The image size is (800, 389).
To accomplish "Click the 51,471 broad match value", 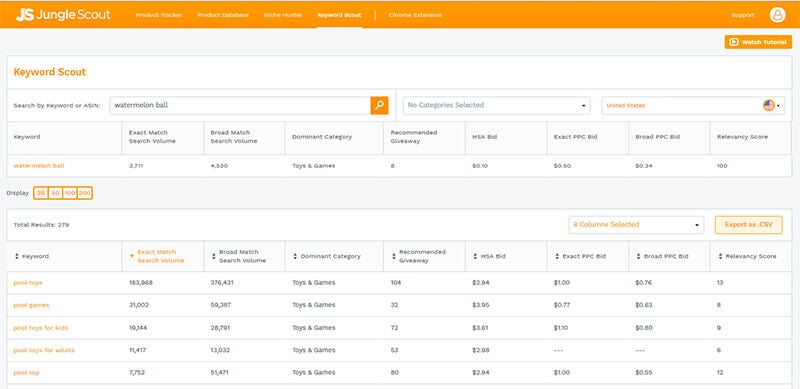I will click(x=220, y=373).
